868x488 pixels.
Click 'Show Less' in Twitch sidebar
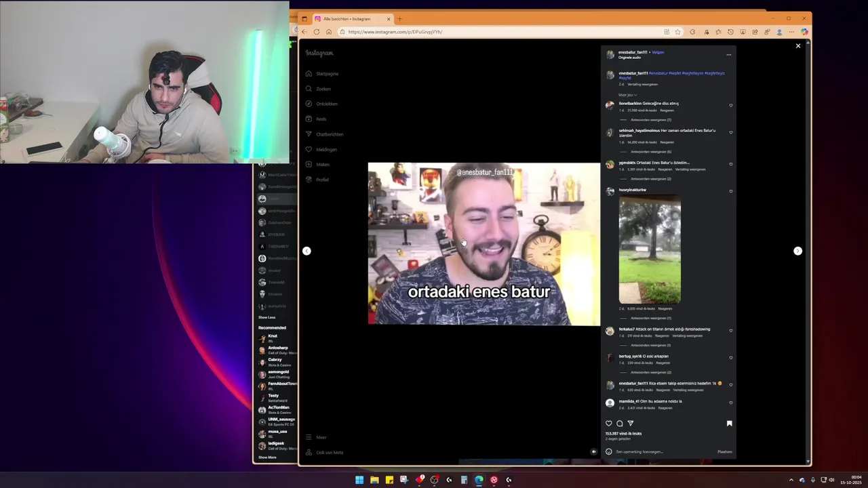267,317
